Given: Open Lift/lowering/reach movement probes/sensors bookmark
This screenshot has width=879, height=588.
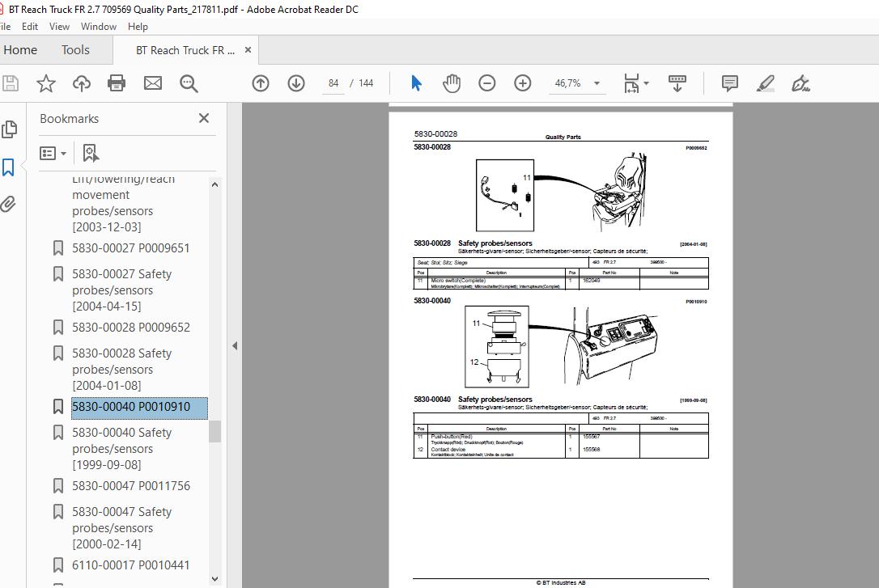Looking at the screenshot, I should point(123,203).
